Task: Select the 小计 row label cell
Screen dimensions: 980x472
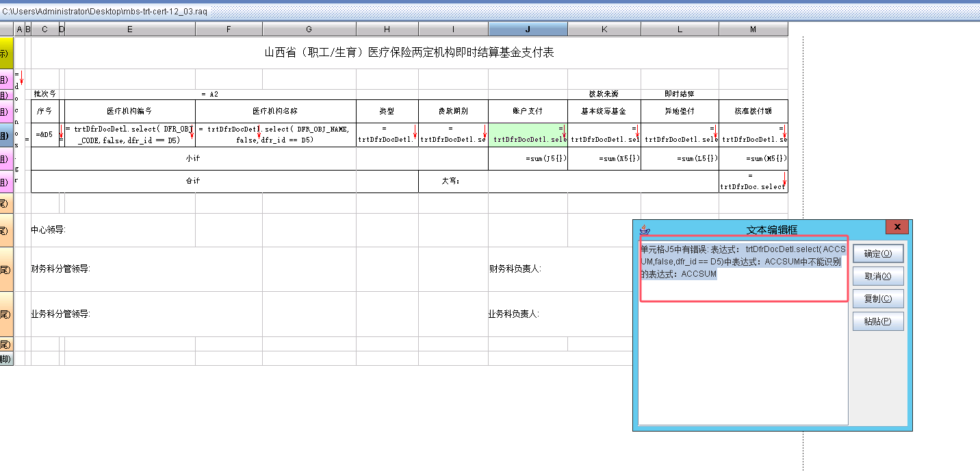Action: pyautogui.click(x=194, y=158)
